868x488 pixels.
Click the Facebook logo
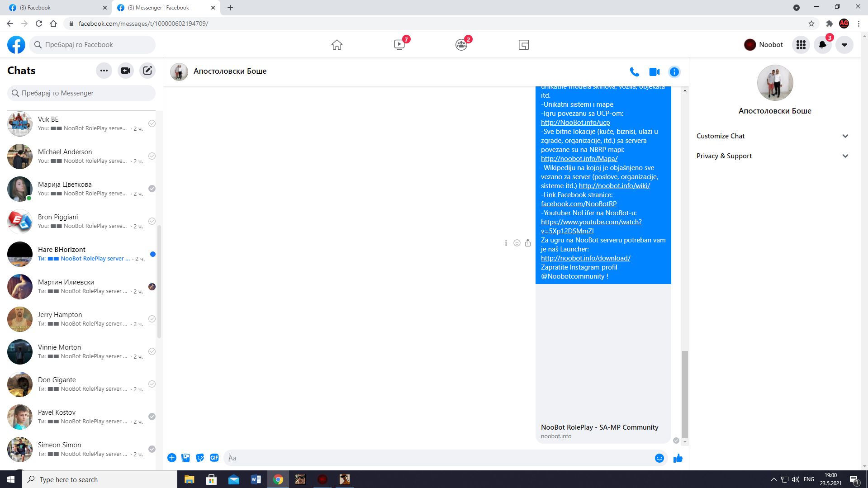[x=16, y=45]
